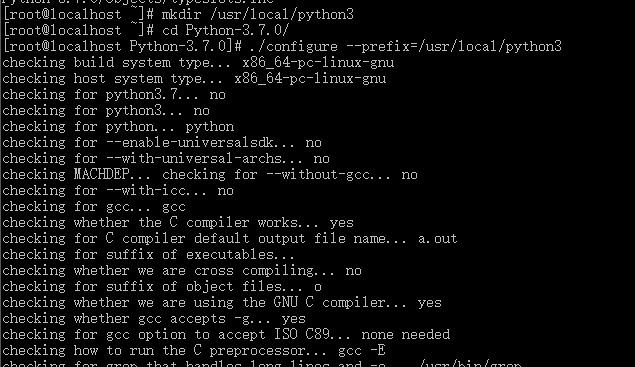
Task: Click the python3.7... no line
Action: coord(114,95)
